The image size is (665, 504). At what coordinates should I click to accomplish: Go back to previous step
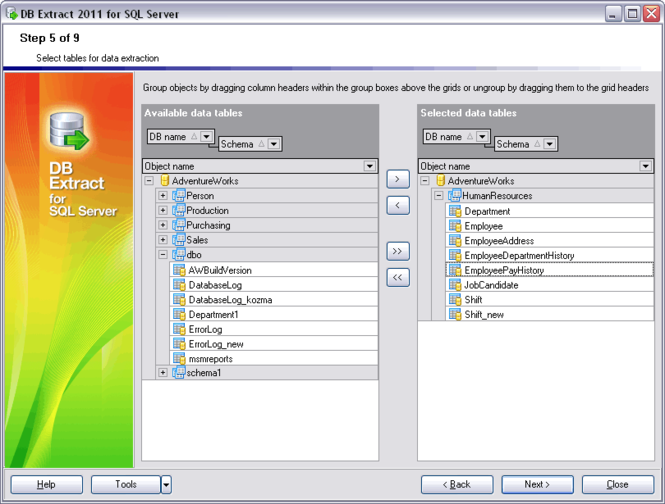point(457,484)
